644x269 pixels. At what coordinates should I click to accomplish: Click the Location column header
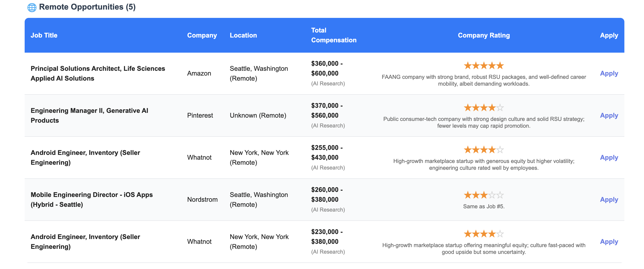[243, 35]
